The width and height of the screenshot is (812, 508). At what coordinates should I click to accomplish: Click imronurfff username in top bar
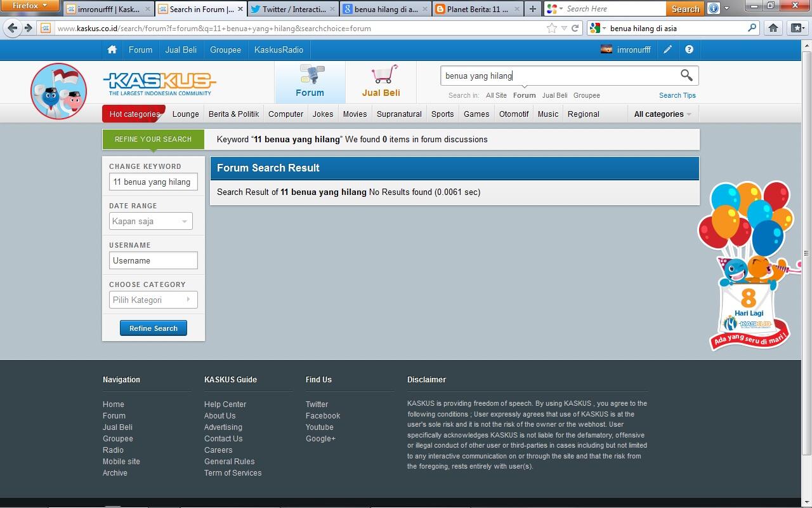[x=634, y=50]
